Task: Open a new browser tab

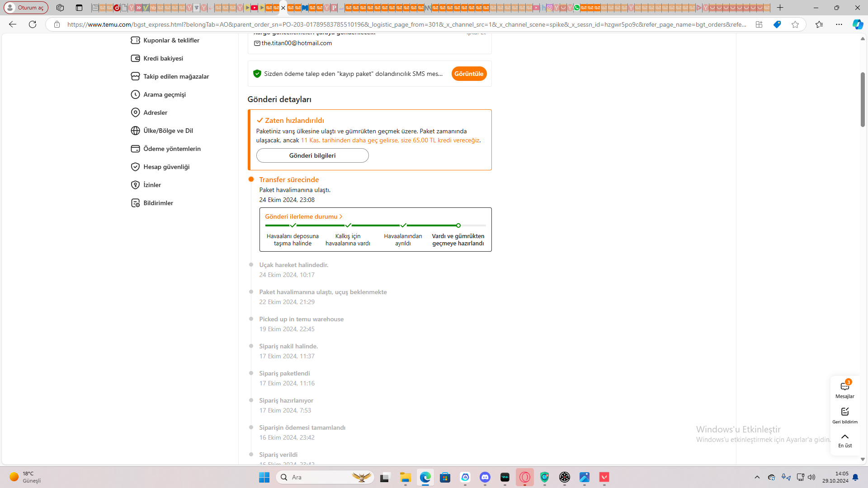Action: [780, 8]
